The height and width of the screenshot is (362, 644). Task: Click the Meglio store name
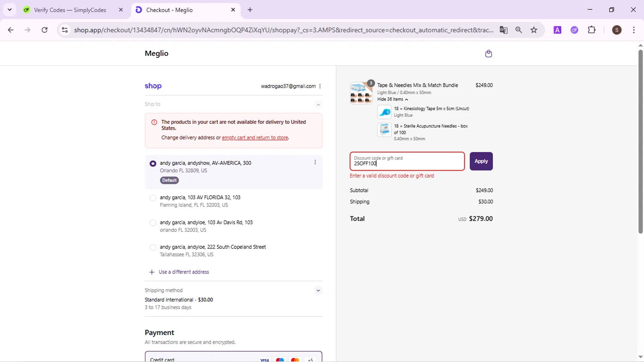157,53
